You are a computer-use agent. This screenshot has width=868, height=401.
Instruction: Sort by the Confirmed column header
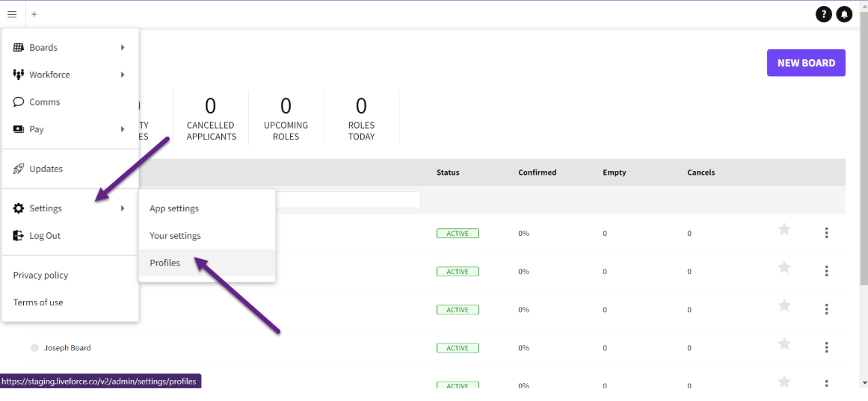(x=537, y=172)
